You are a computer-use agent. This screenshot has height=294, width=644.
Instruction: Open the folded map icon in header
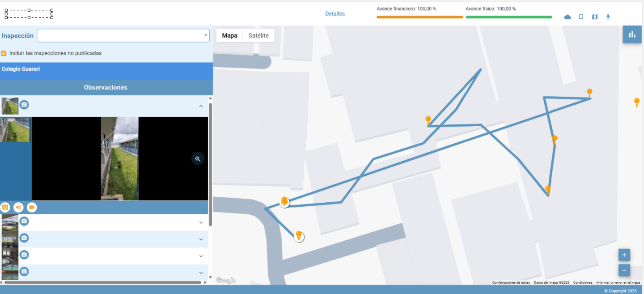pyautogui.click(x=594, y=17)
